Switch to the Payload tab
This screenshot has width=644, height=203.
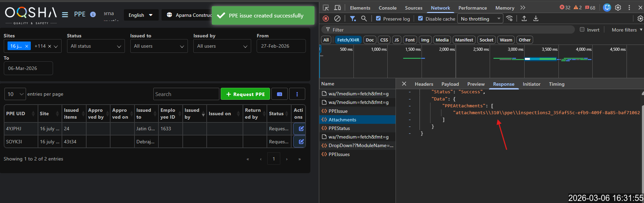[450, 84]
